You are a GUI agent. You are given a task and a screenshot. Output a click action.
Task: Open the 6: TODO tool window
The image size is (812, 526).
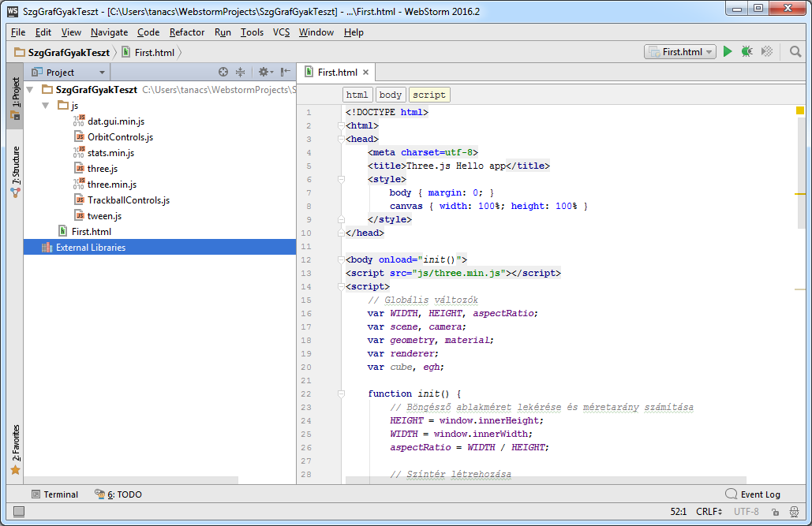(x=118, y=494)
